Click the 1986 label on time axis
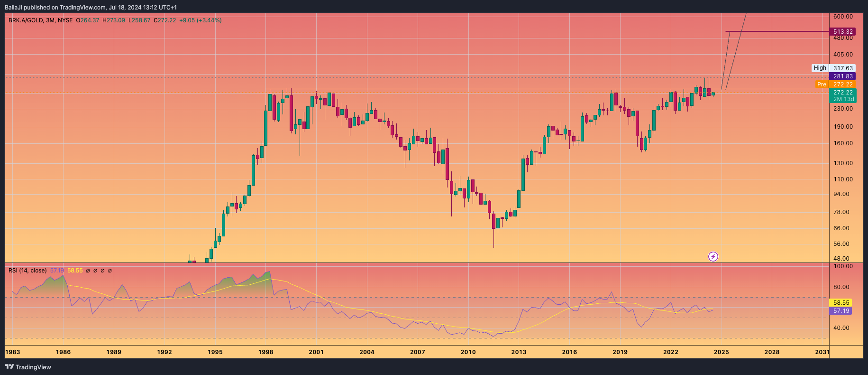 click(63, 352)
